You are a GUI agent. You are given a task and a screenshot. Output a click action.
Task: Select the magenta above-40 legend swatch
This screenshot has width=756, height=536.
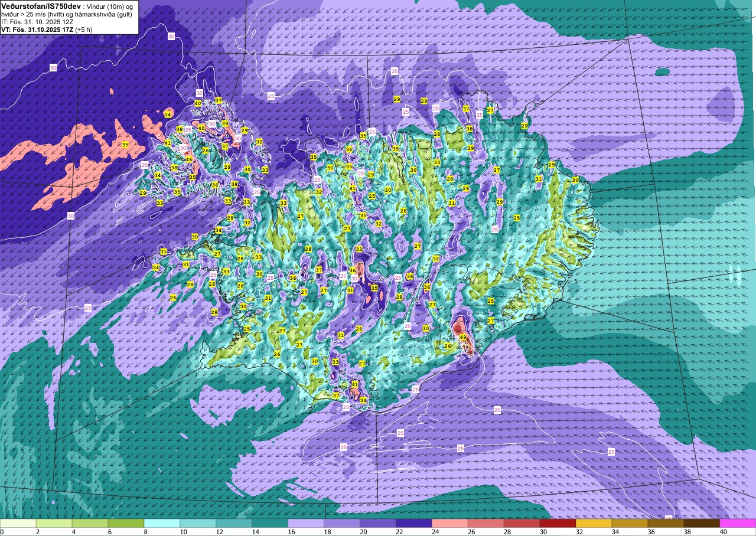tap(738, 523)
